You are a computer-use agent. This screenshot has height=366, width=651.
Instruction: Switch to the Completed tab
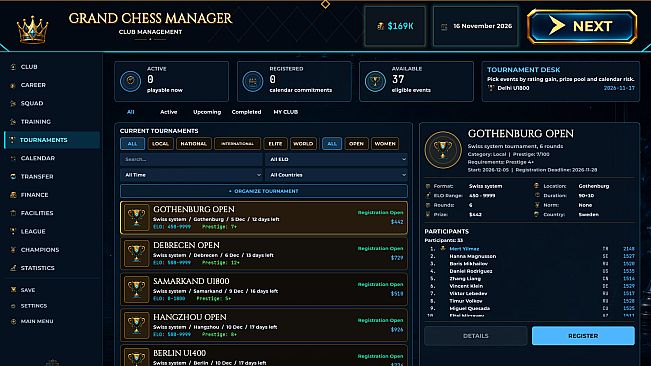coord(246,112)
